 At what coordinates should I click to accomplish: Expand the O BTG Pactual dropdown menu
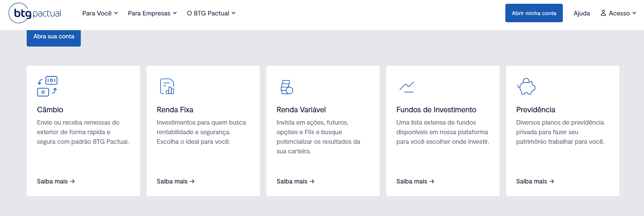(x=211, y=13)
